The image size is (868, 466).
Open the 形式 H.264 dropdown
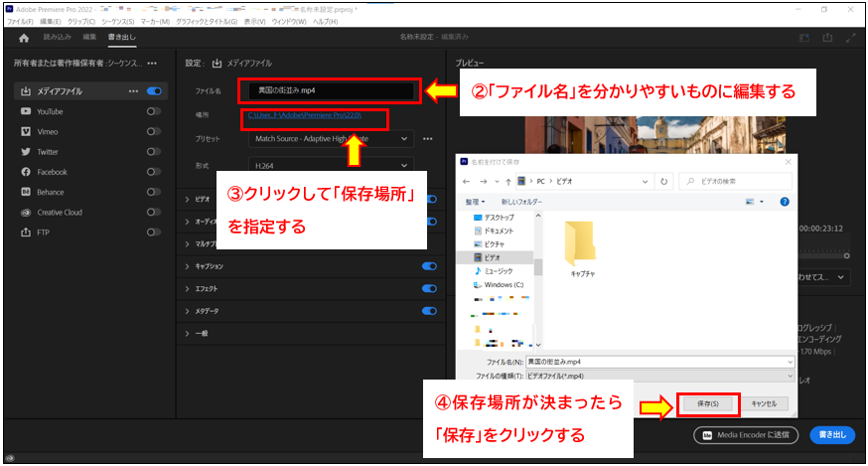tap(331, 165)
